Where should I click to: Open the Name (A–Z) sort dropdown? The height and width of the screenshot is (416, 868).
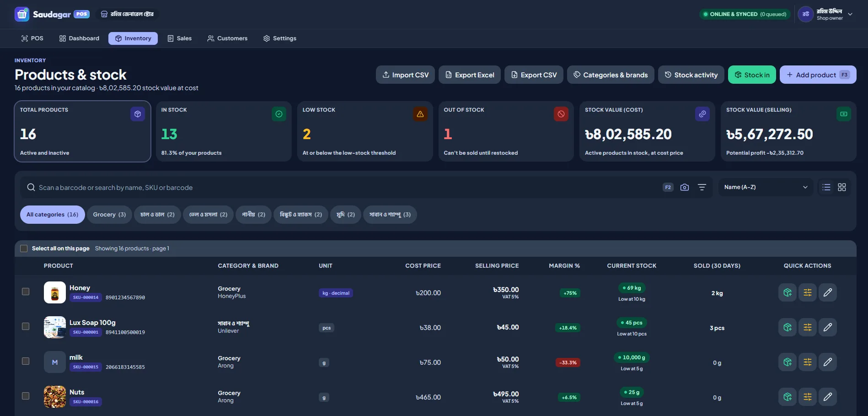(766, 187)
